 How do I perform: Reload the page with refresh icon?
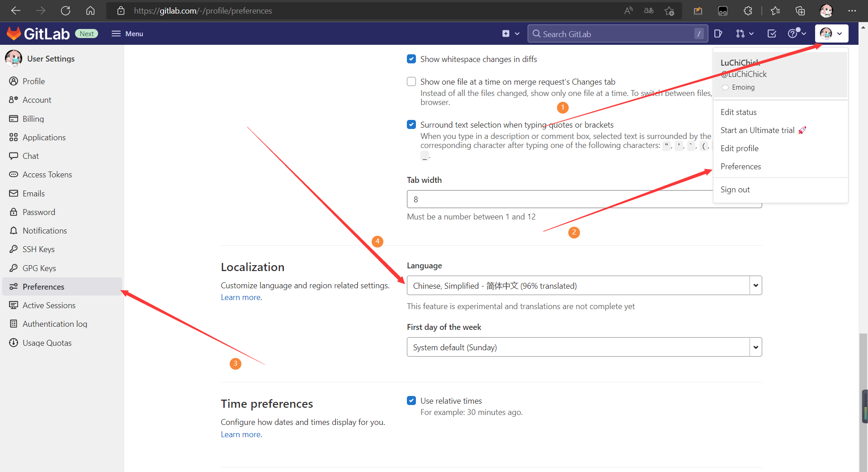(x=66, y=10)
